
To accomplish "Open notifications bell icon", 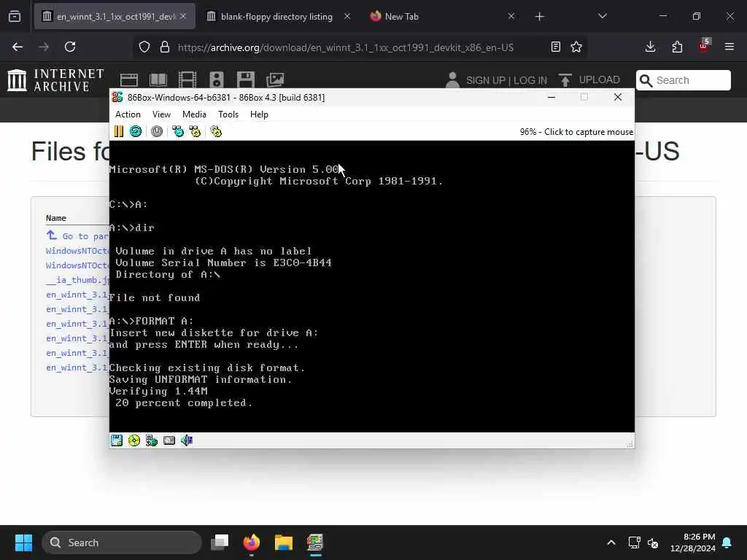I will 727,542.
